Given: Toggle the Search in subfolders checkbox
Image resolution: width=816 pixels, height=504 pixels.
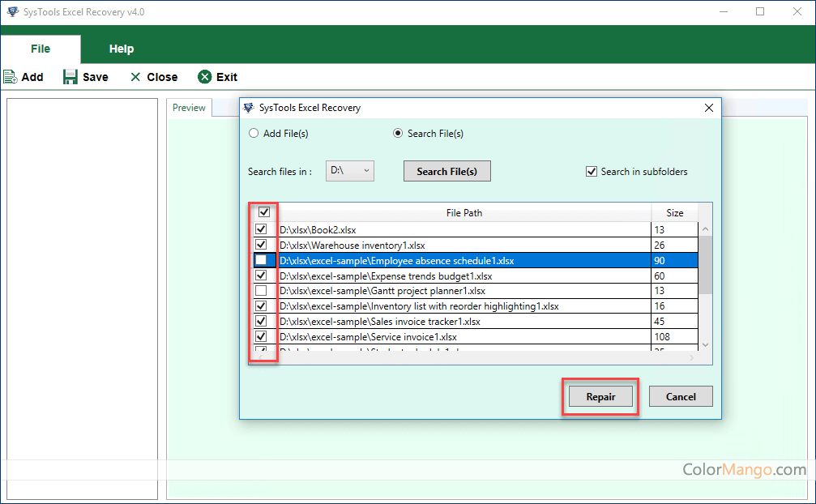Looking at the screenshot, I should tap(592, 171).
